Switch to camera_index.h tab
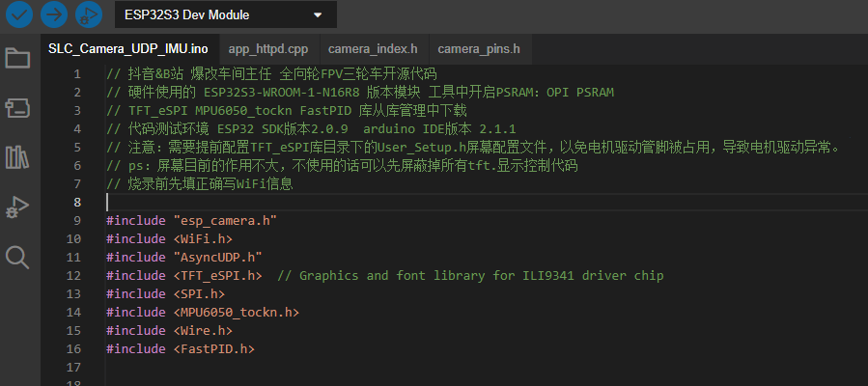Screen dimensions: 868x386 (x=373, y=48)
